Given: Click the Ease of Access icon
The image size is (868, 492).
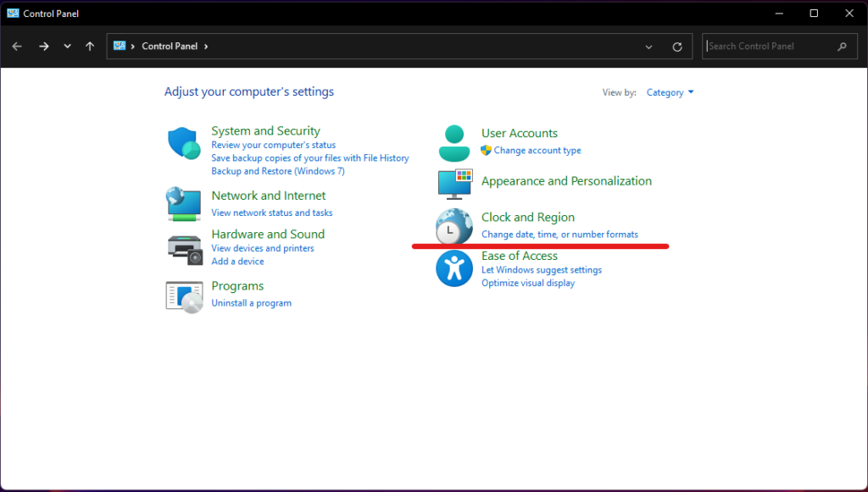Looking at the screenshot, I should [454, 268].
